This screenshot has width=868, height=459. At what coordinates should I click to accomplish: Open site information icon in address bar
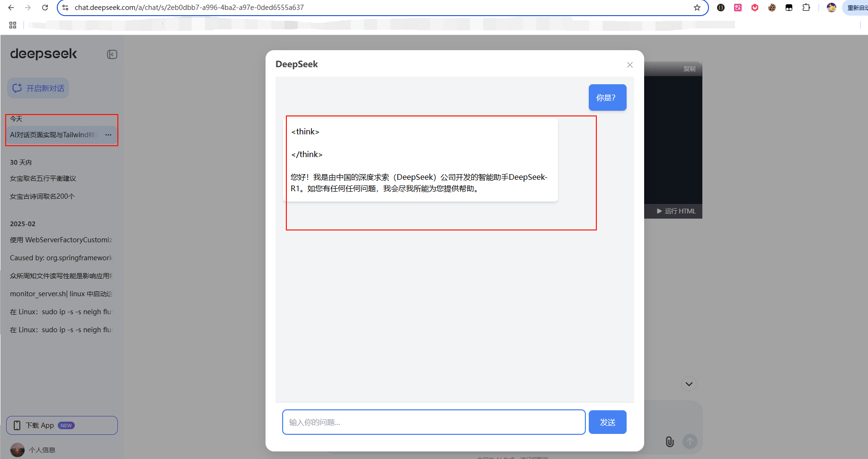pyautogui.click(x=66, y=8)
